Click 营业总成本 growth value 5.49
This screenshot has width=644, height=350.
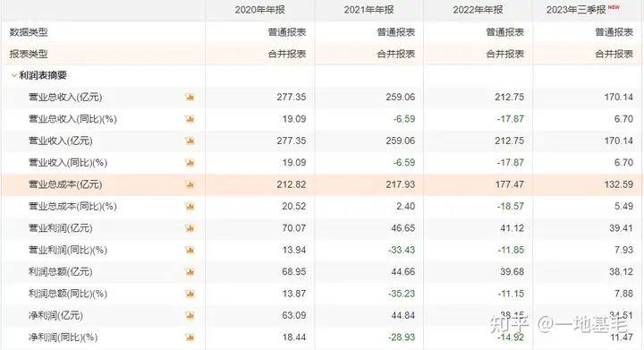[624, 206]
